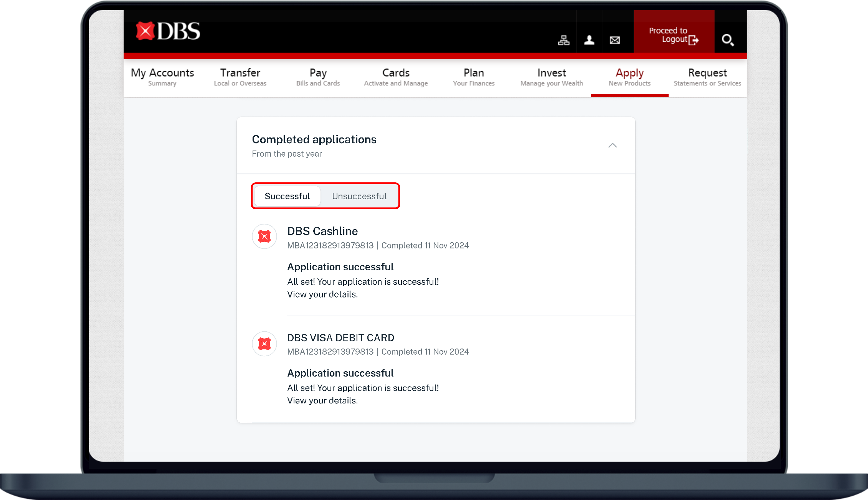Select the Successful toggle tab
The width and height of the screenshot is (868, 500).
tap(287, 196)
